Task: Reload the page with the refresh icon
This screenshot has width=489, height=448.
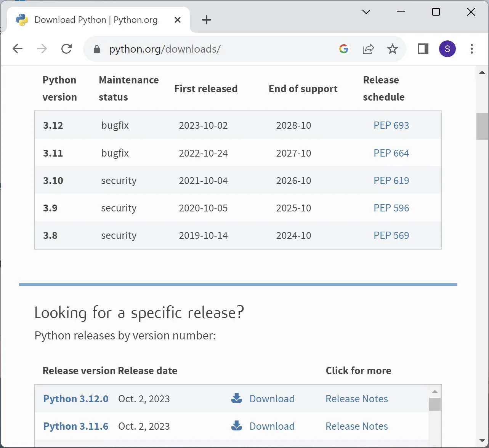Action: (67, 49)
